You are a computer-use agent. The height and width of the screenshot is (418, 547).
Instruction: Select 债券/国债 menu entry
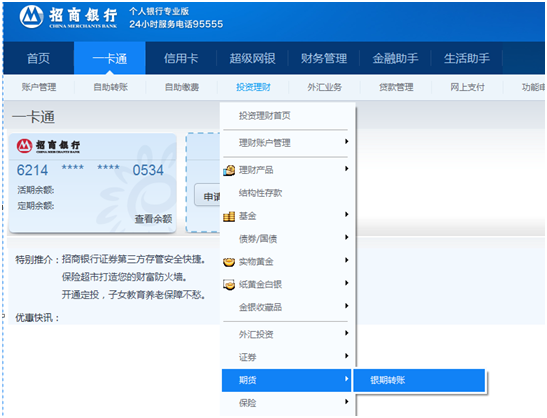(286, 239)
